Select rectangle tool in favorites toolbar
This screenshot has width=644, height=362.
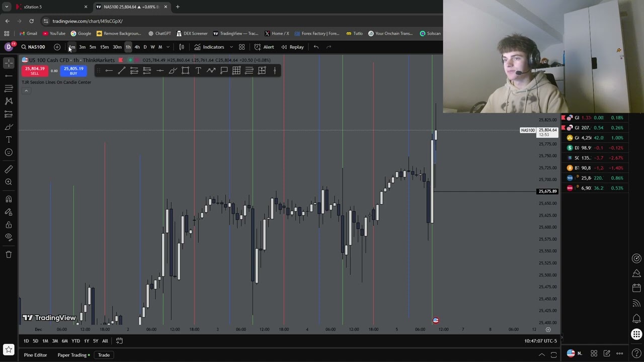point(185,71)
